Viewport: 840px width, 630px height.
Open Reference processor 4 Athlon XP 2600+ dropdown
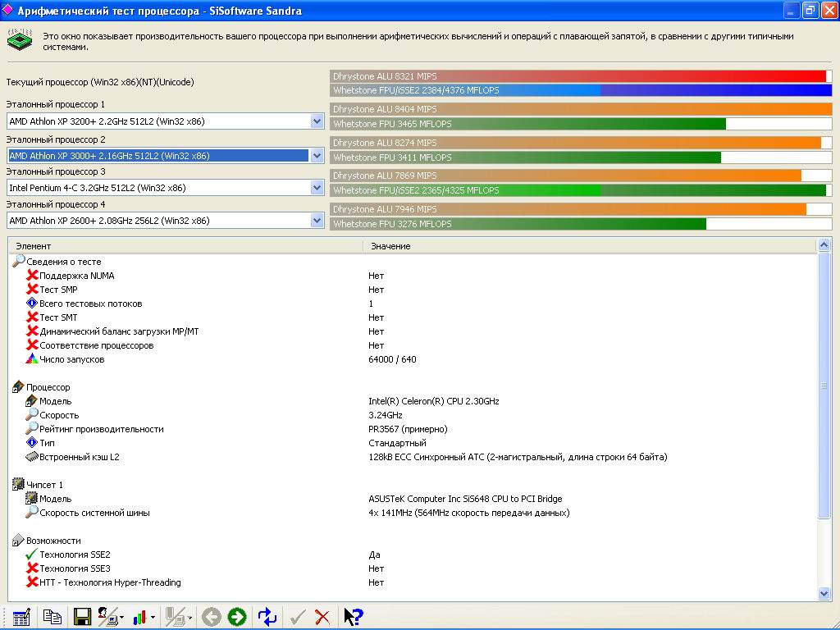coord(317,221)
